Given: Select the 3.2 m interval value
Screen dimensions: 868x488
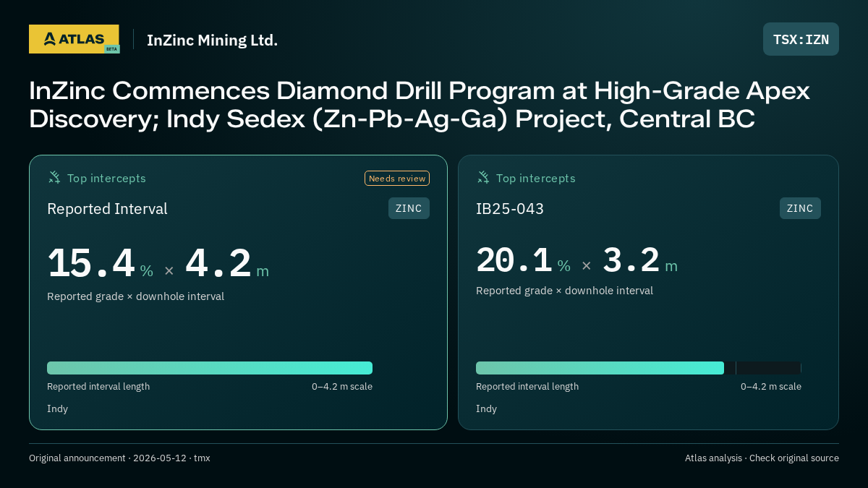Looking at the screenshot, I should point(640,261).
